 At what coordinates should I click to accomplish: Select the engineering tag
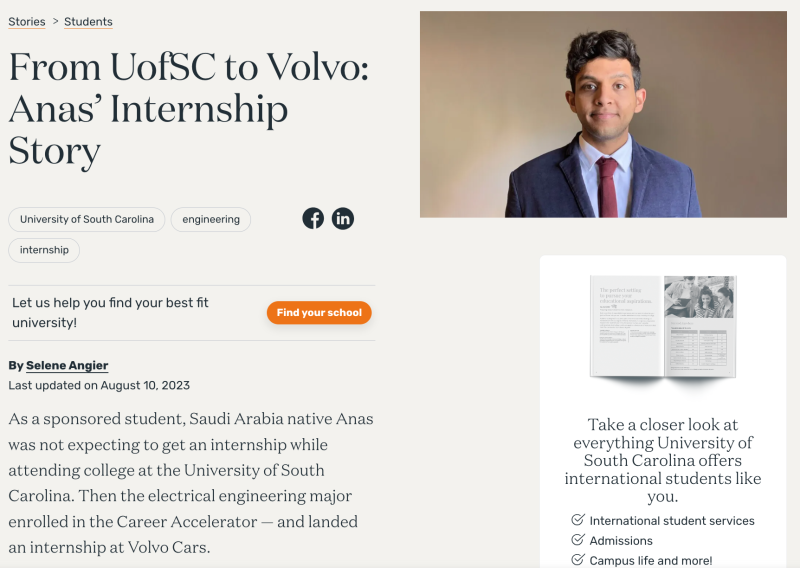(x=211, y=219)
